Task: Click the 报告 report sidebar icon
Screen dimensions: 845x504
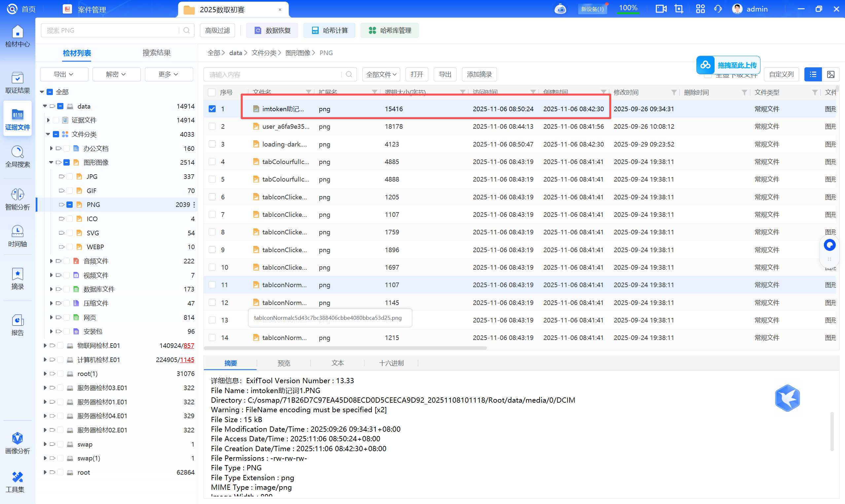Action: tap(17, 325)
